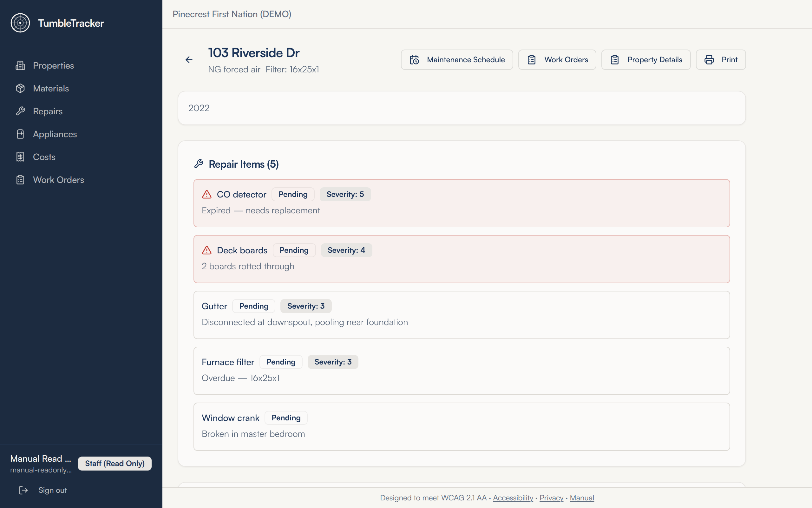This screenshot has height=508, width=812.
Task: Click the Pending badge on Window crank
Action: point(286,418)
